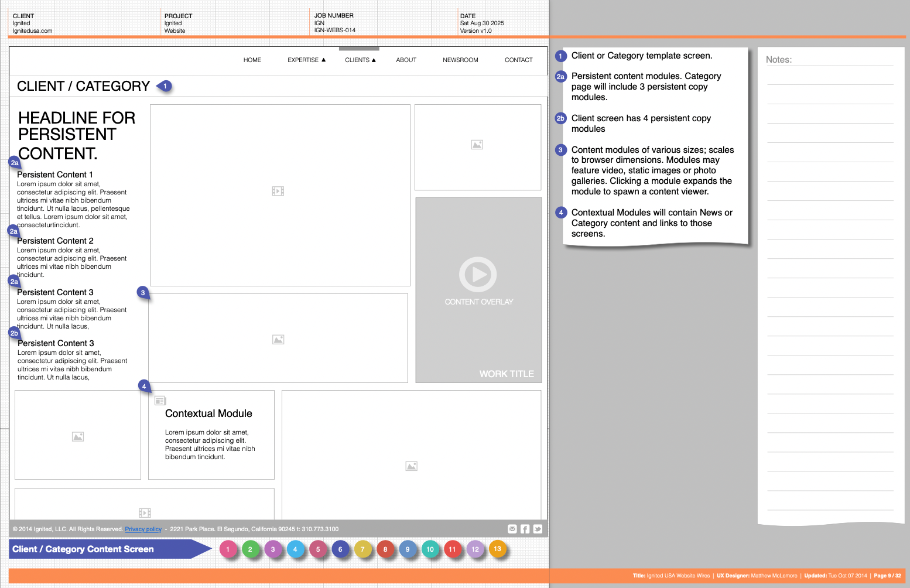
Task: Open the HOME navigation item
Action: coord(252,60)
